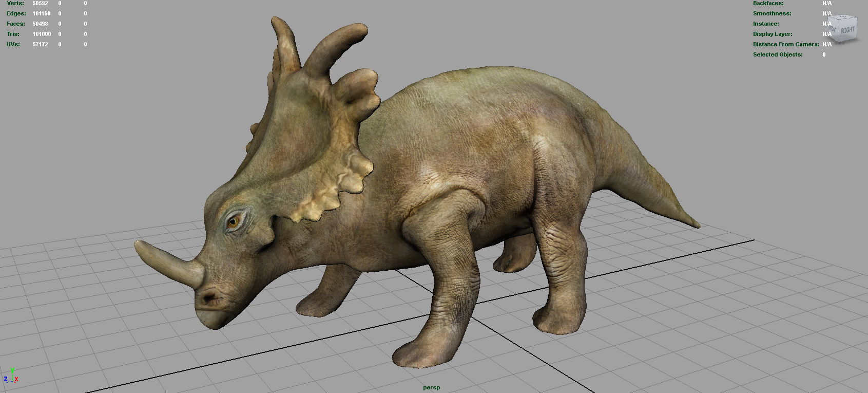Click the 'Display Layer:' HUD label
Screen dimensions: 868x393
coord(773,34)
